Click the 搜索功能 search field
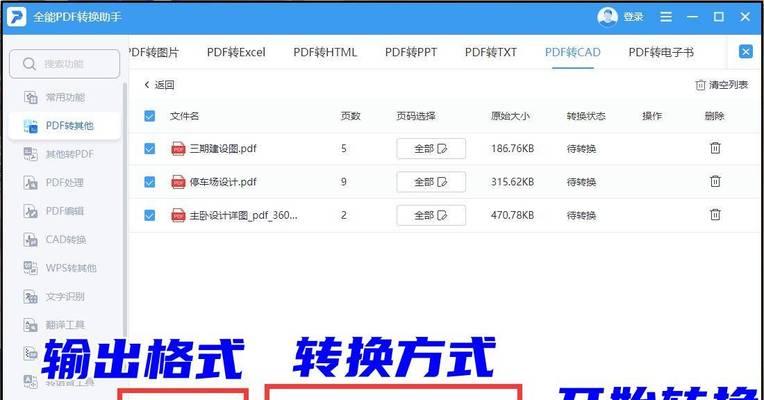The height and width of the screenshot is (400, 764). click(64, 64)
